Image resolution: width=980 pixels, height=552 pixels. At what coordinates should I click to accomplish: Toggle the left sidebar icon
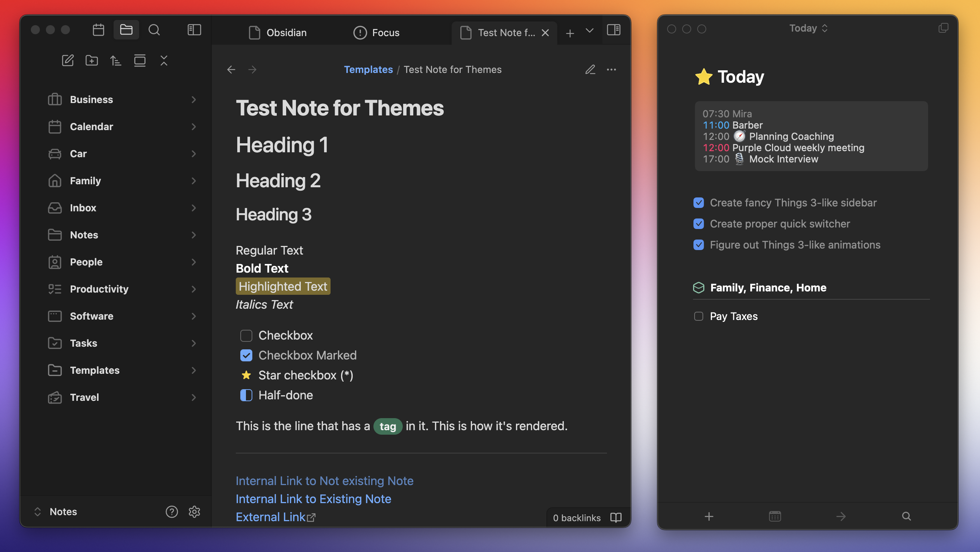point(194,30)
